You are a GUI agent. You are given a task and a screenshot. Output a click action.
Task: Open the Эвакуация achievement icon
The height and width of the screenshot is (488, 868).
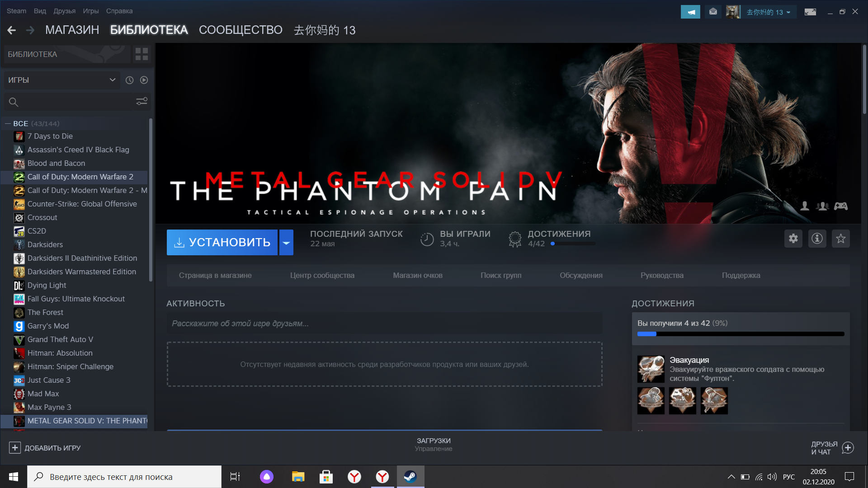click(x=651, y=369)
